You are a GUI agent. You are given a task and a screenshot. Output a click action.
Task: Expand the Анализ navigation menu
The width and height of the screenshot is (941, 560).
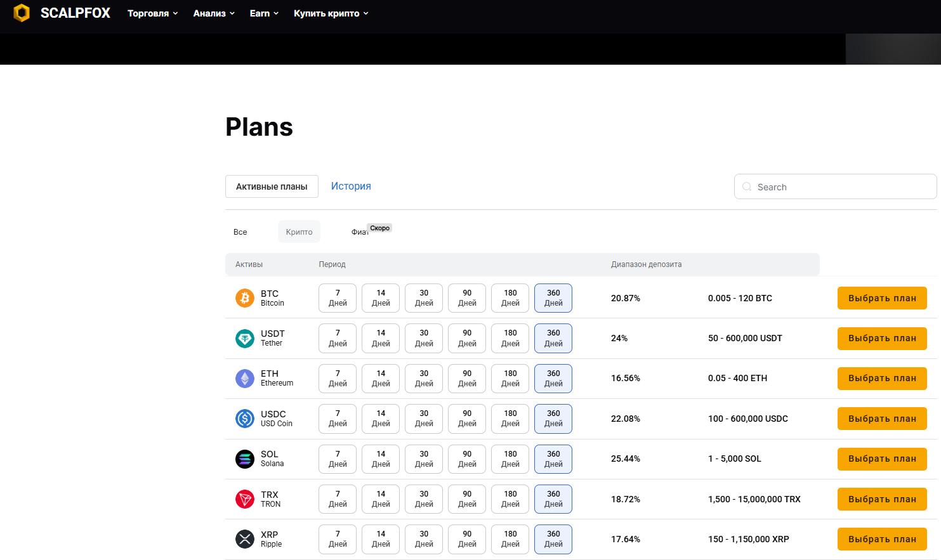tap(214, 13)
